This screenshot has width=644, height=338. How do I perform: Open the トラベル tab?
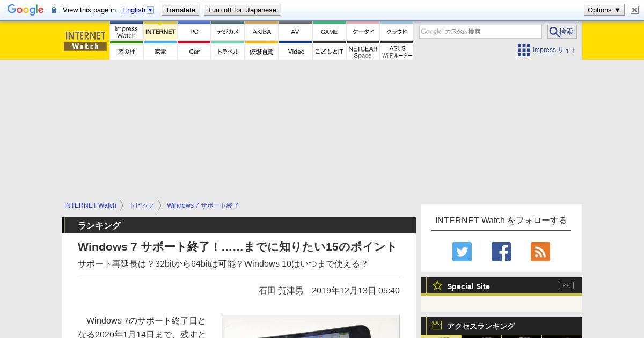pos(228,51)
